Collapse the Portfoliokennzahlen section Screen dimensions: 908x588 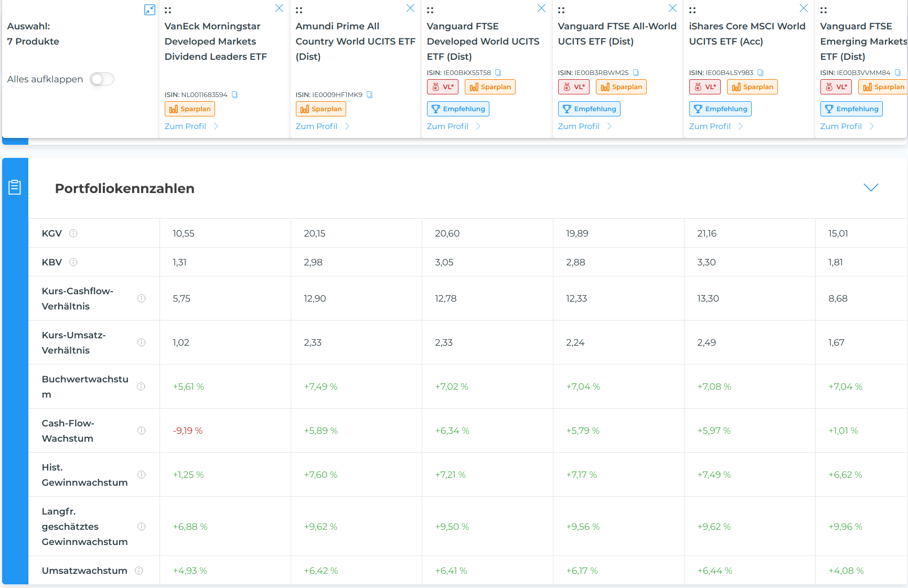tap(871, 188)
